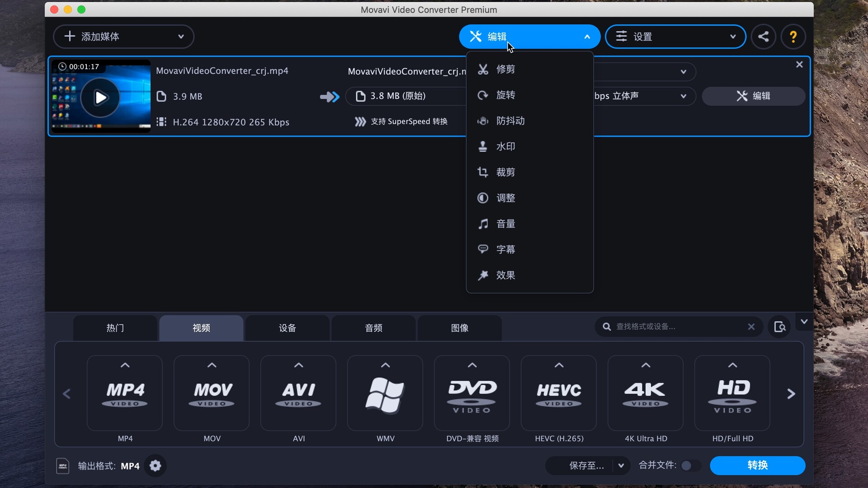Screen dimensions: 868x488
Task: Switch to the 音频 audio tab
Action: [373, 328]
